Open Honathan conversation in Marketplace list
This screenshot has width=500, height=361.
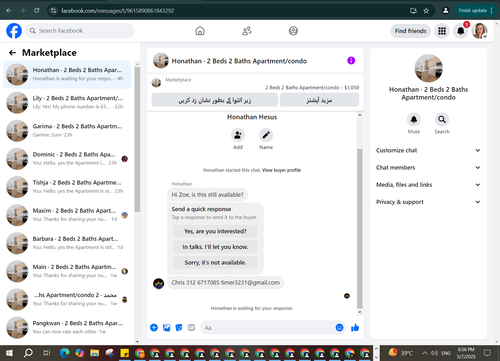67,74
